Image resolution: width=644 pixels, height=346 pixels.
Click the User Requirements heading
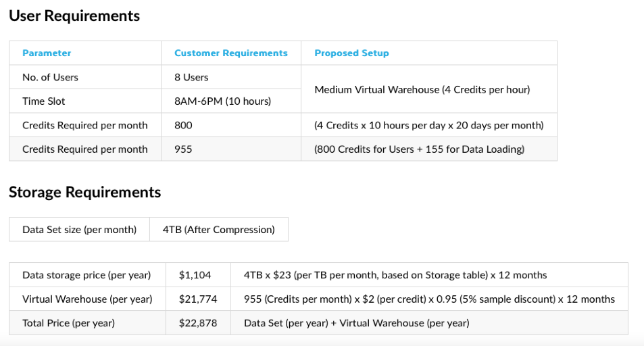click(74, 16)
